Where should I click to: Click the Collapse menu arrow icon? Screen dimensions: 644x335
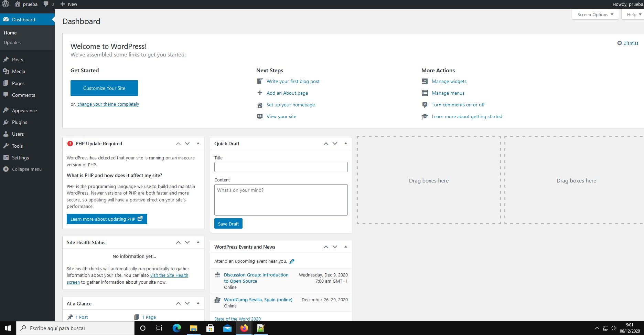pos(6,169)
